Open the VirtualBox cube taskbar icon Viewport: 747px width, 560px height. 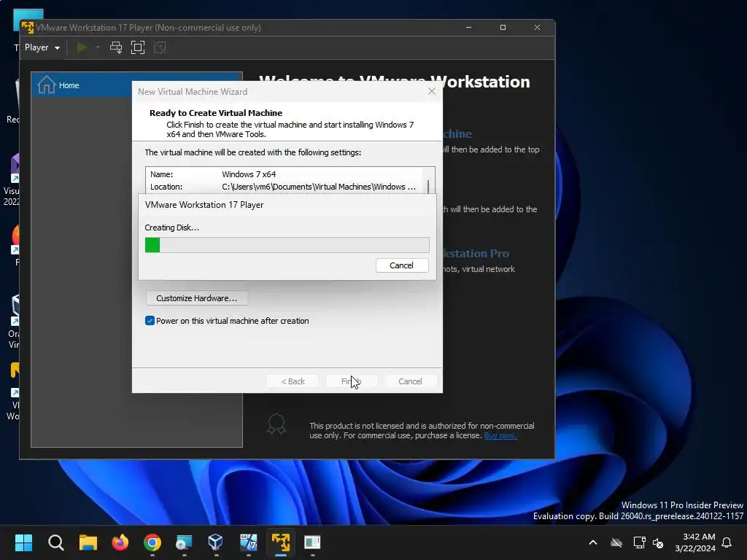point(216,542)
